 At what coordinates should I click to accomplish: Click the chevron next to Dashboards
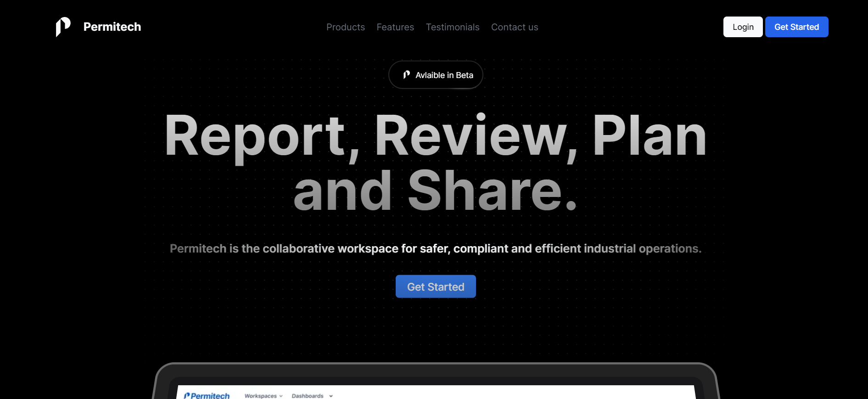(331, 396)
